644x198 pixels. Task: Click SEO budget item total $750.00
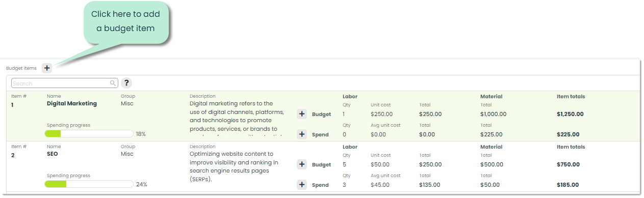click(569, 164)
